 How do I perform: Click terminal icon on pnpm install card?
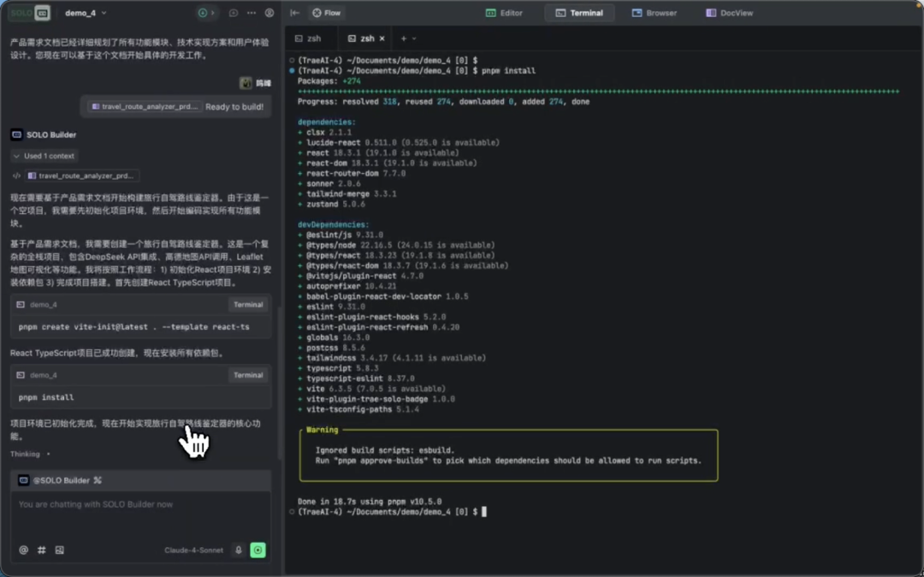click(21, 375)
